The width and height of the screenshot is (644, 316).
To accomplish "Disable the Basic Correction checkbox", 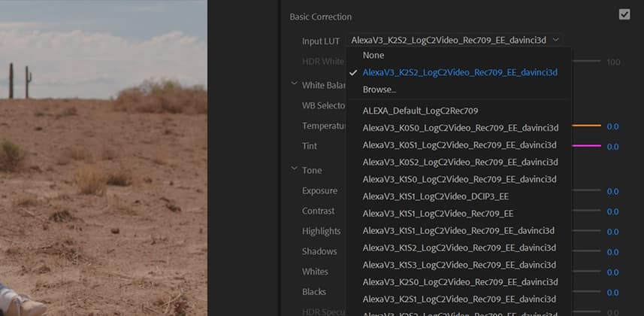I will pyautogui.click(x=624, y=15).
